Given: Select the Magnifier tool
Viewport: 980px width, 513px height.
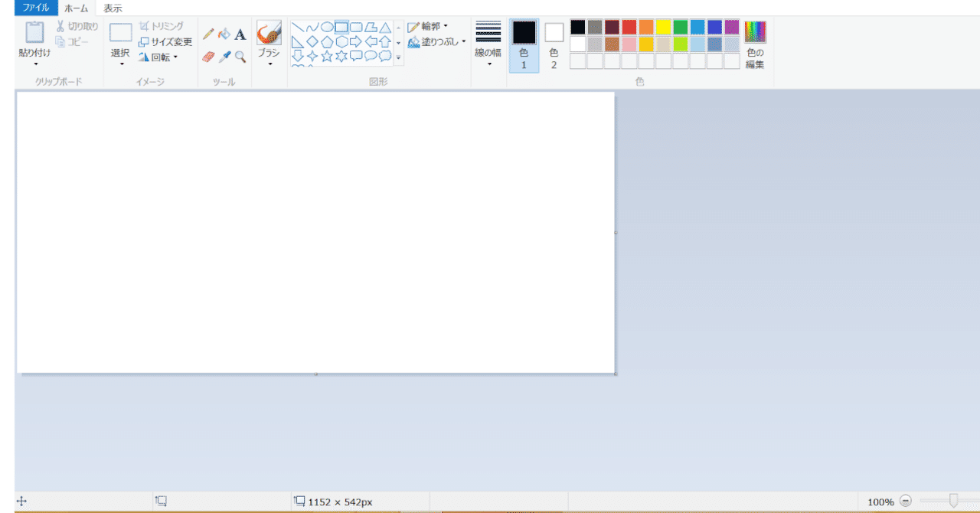Looking at the screenshot, I should point(240,57).
